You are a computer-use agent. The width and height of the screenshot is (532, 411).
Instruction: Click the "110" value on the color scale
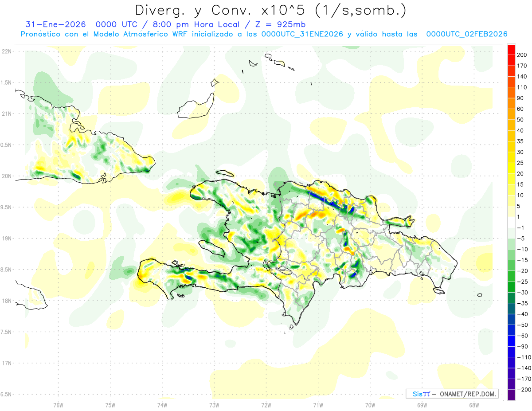click(522, 87)
